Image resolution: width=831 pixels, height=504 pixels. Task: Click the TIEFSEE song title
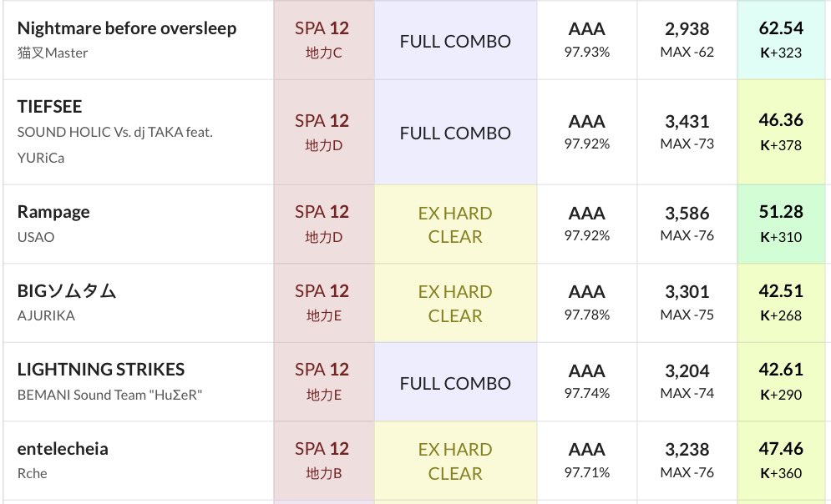(50, 107)
